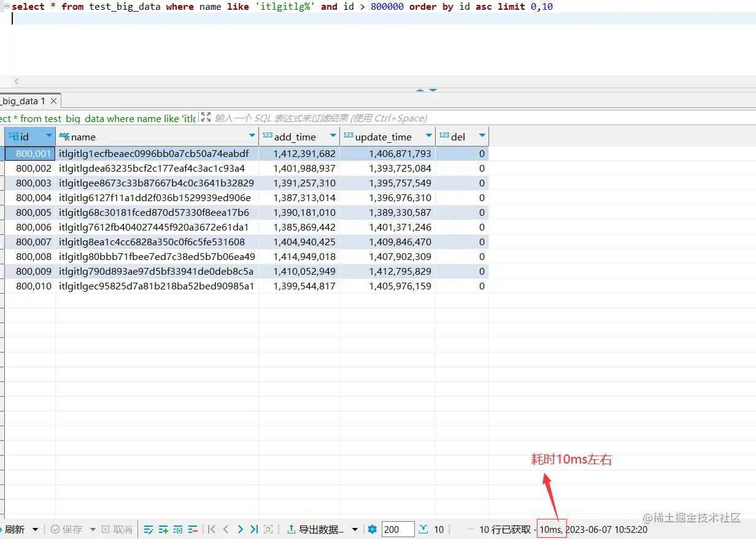Click the filtered query text above the grid
756x539 pixels.
[x=98, y=118]
